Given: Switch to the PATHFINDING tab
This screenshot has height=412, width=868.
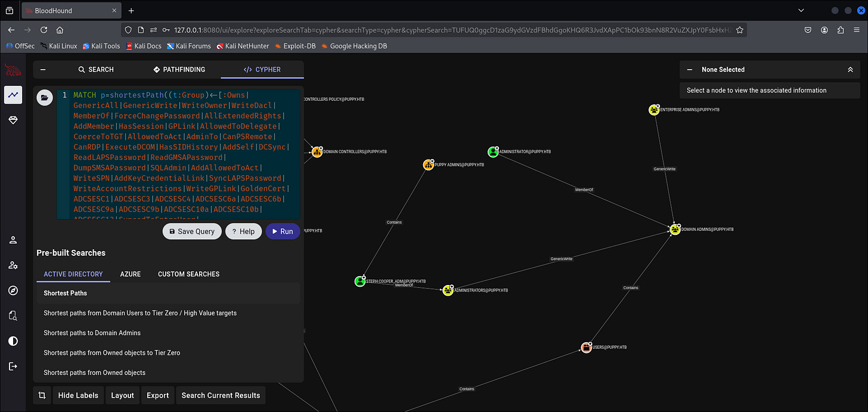Looking at the screenshot, I should click(x=179, y=69).
